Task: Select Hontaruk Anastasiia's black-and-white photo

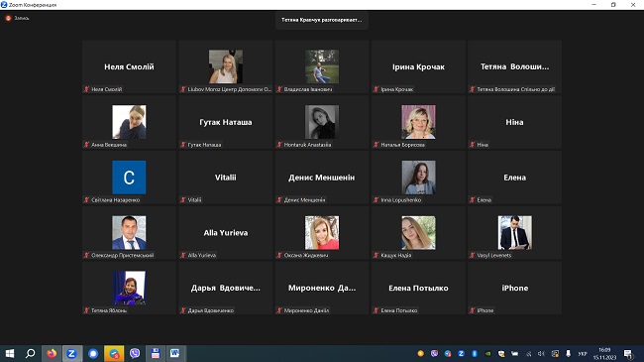Action: (322, 122)
